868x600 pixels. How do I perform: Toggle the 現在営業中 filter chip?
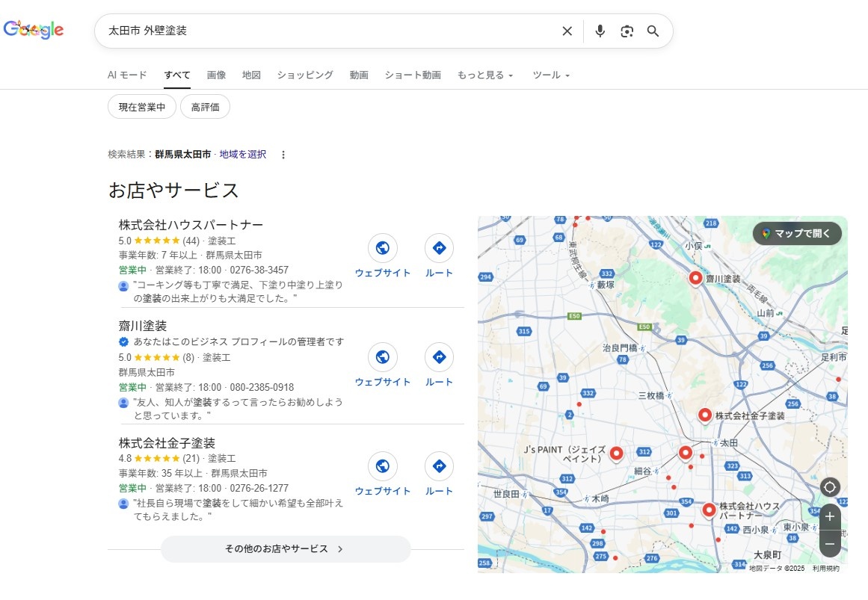[x=142, y=107]
